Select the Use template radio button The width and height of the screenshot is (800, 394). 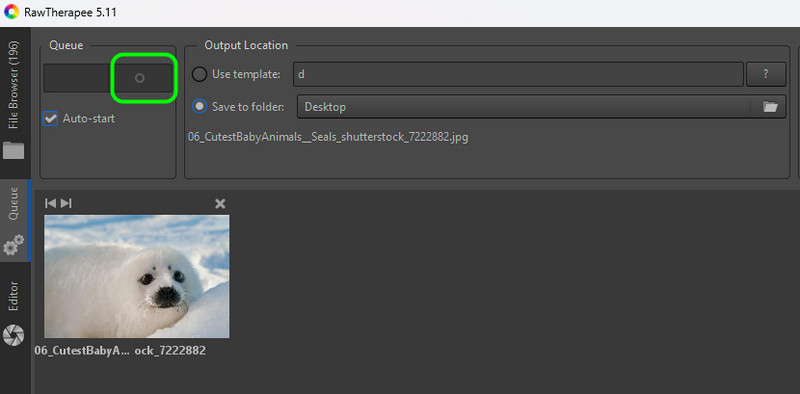tap(199, 75)
